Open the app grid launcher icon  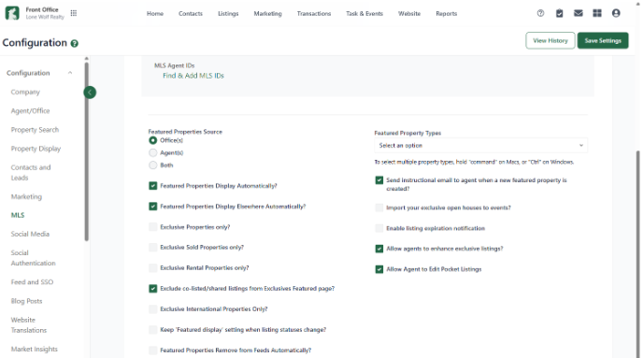click(x=74, y=13)
